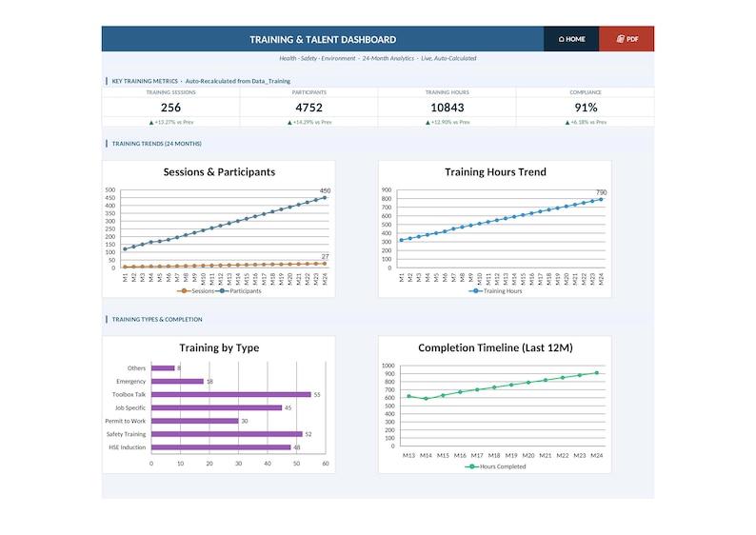Click the Others category label
This screenshot has width=756, height=535.
tap(136, 368)
